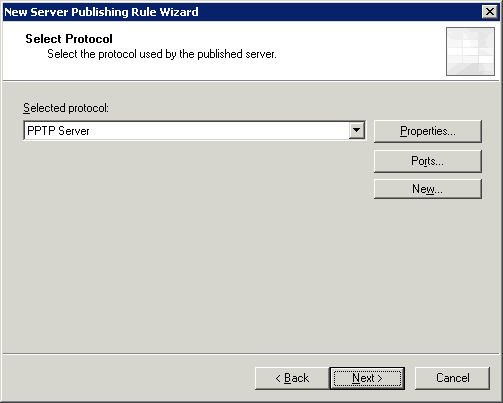Click the wizard graphic in the header
503x403 pixels.
tap(470, 51)
